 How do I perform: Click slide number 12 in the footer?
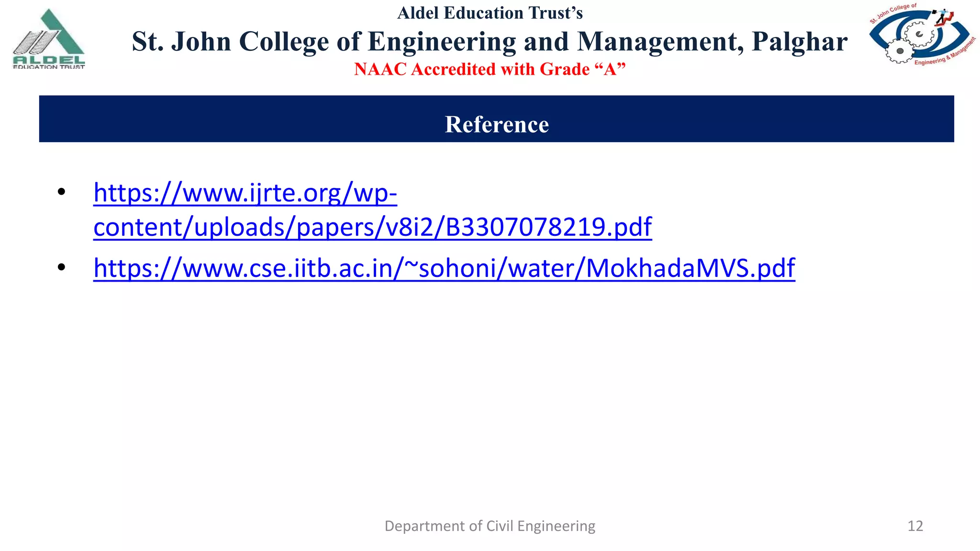coord(915,526)
